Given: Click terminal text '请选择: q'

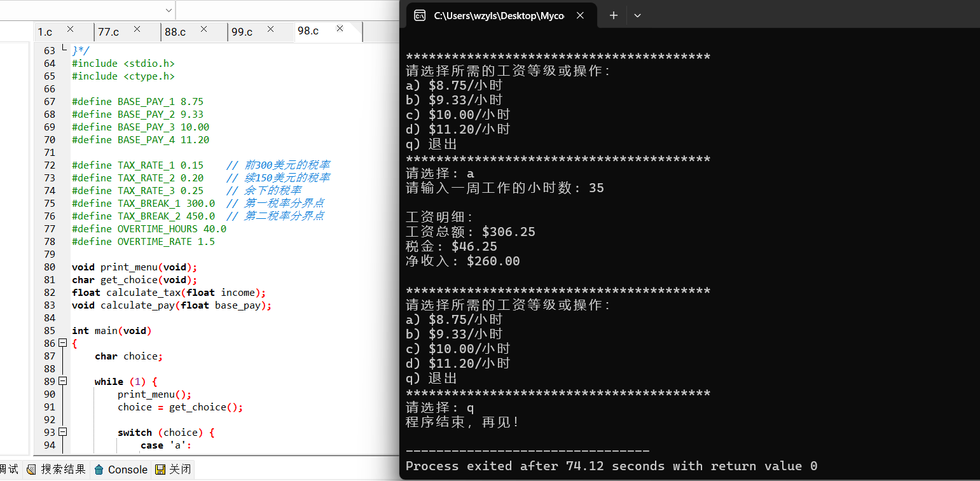Looking at the screenshot, I should point(440,408).
